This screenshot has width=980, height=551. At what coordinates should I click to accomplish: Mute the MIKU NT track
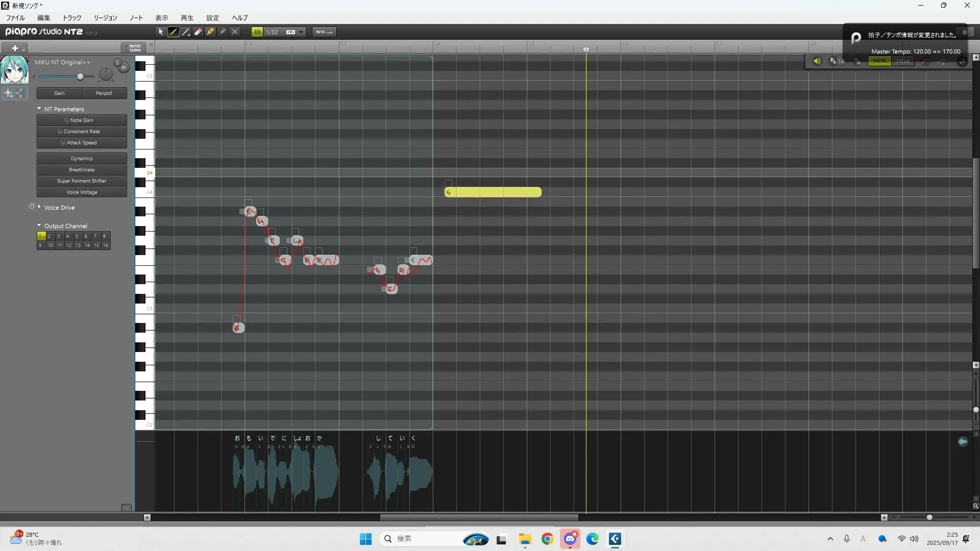[124, 67]
